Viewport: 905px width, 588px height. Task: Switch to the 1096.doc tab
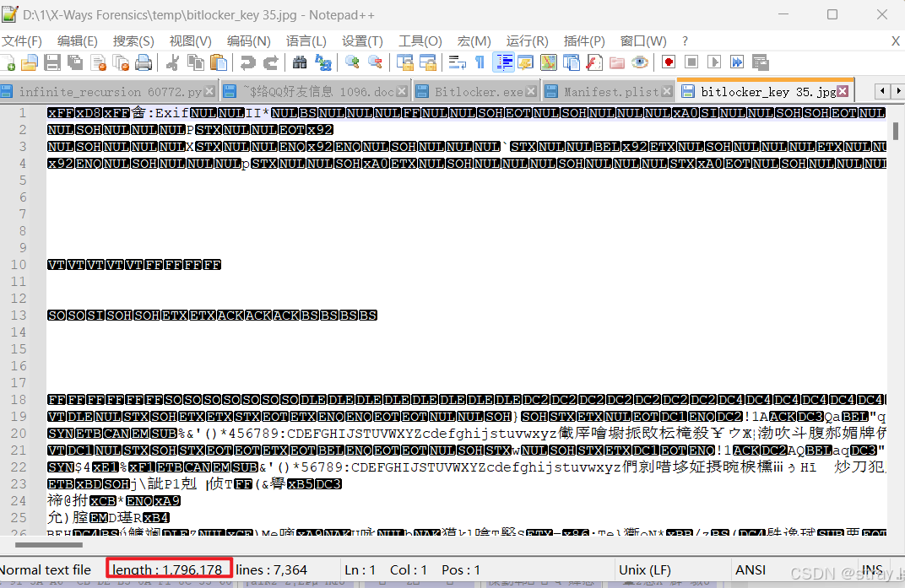(x=316, y=91)
